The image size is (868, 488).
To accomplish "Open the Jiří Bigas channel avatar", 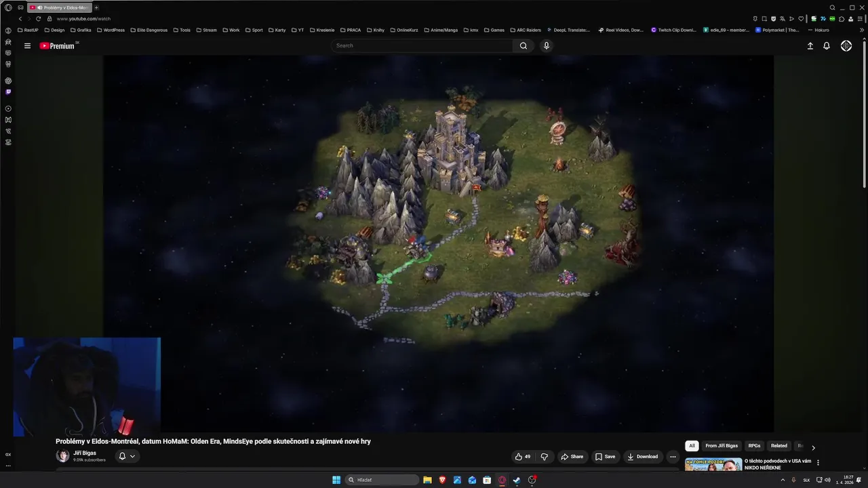I will pyautogui.click(x=62, y=456).
